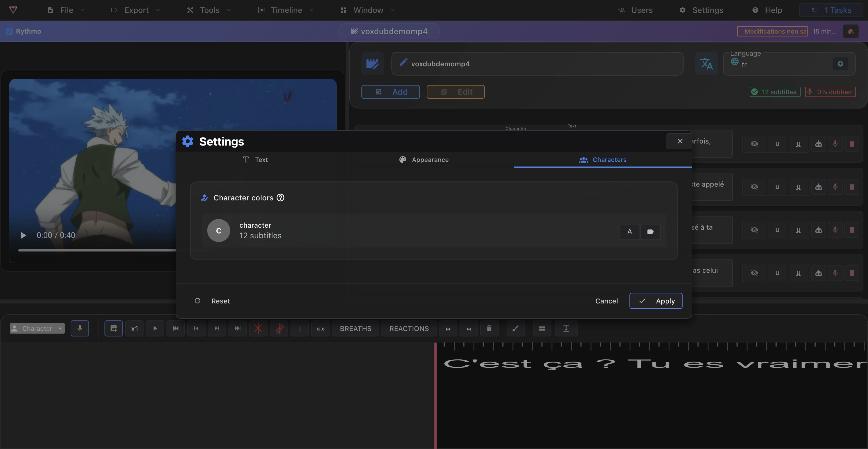Click the Edit subtitle button

click(456, 92)
